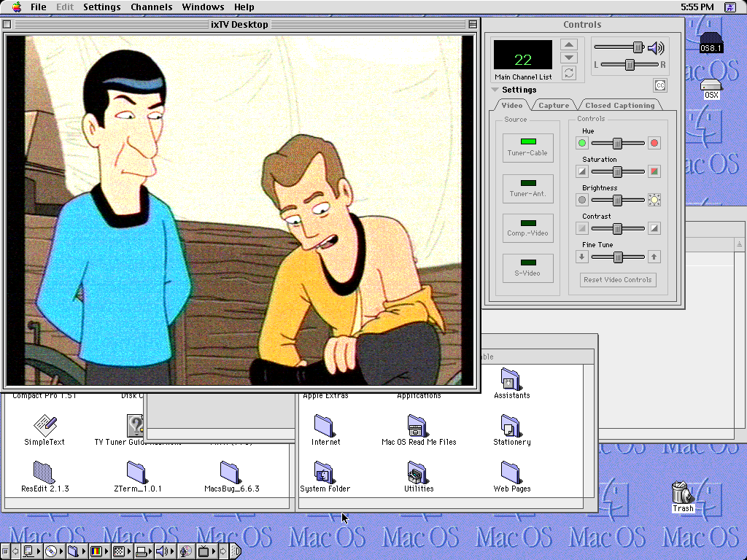This screenshot has width=747, height=560.
Task: Click the brightness sun icon
Action: tap(654, 200)
